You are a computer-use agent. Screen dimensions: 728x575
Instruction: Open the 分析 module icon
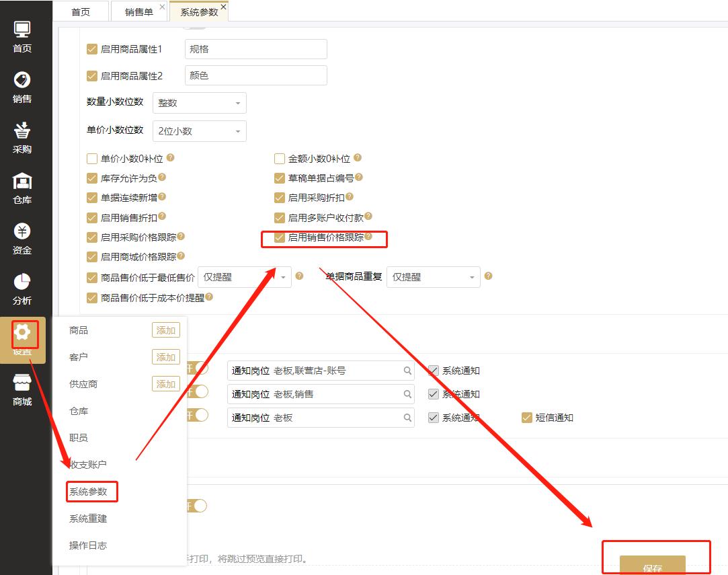click(22, 284)
